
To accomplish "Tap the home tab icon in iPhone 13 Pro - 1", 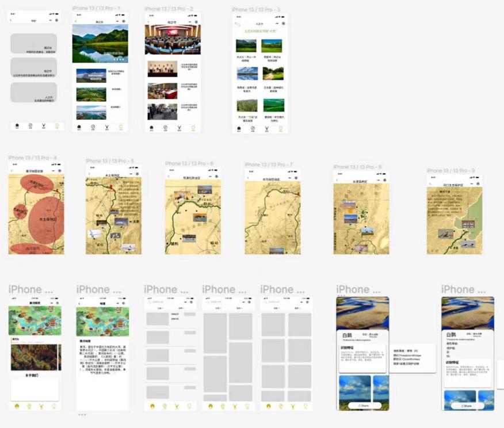I will click(79, 128).
